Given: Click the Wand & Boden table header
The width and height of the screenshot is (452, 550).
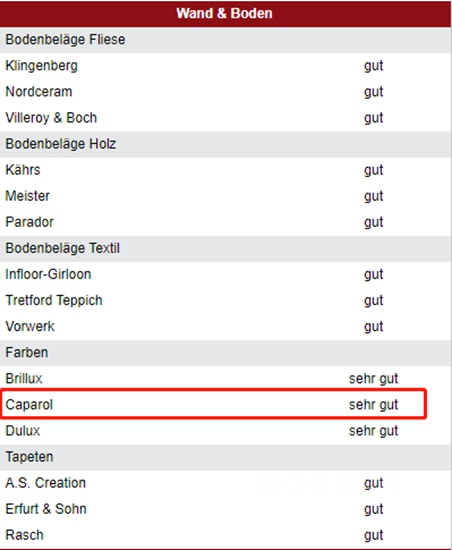Looking at the screenshot, I should pyautogui.click(x=225, y=14).
